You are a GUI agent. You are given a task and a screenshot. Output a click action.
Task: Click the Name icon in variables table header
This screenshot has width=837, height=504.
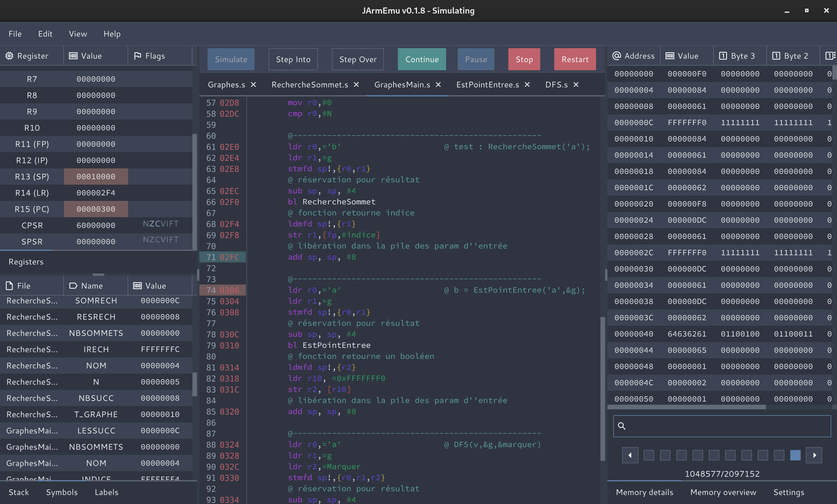tap(73, 286)
